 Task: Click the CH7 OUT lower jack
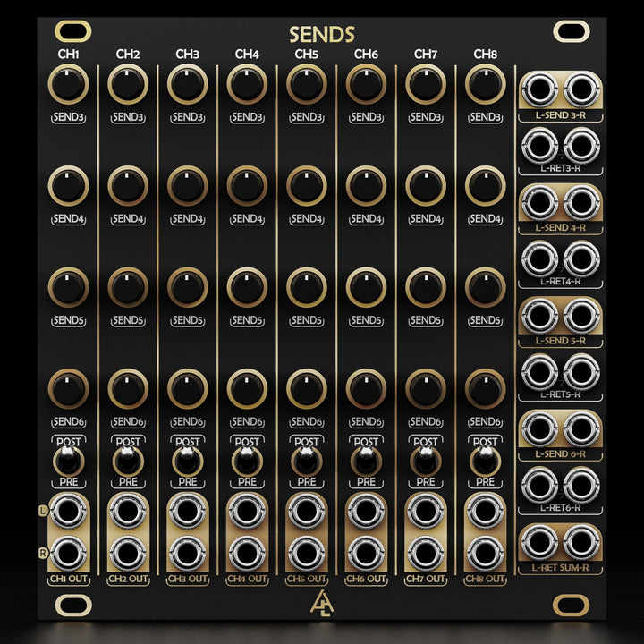[426, 554]
